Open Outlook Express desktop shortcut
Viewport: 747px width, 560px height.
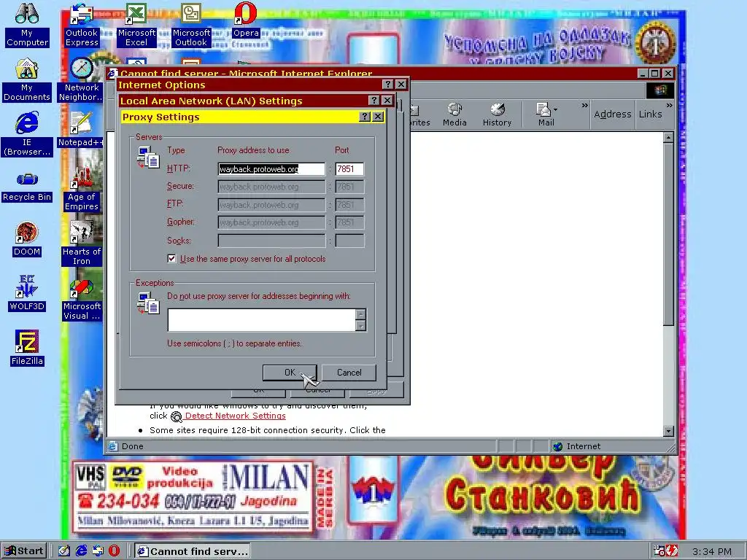(x=82, y=25)
